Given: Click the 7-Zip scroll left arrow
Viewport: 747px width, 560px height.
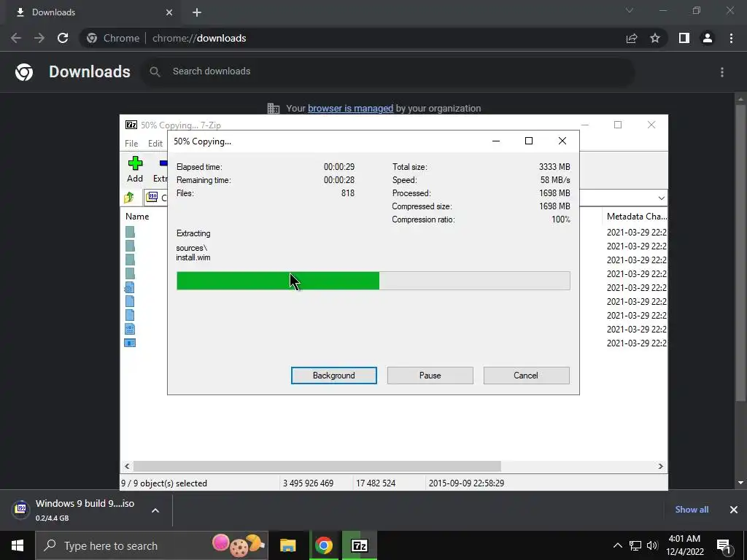Looking at the screenshot, I should tap(127, 466).
